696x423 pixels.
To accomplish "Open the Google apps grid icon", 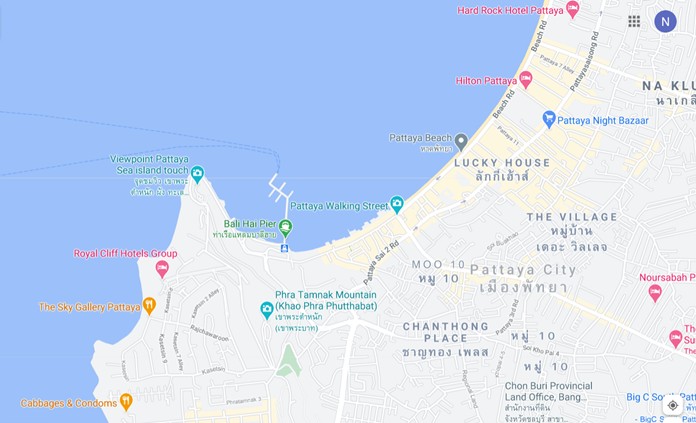I will pyautogui.click(x=634, y=21).
